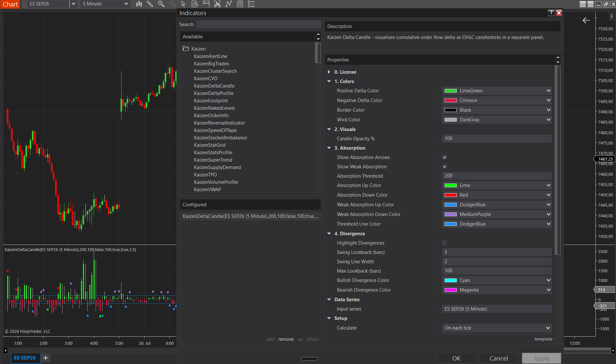The height and width of the screenshot is (364, 616).
Task: Click the Black border color swatch
Action: (451, 110)
